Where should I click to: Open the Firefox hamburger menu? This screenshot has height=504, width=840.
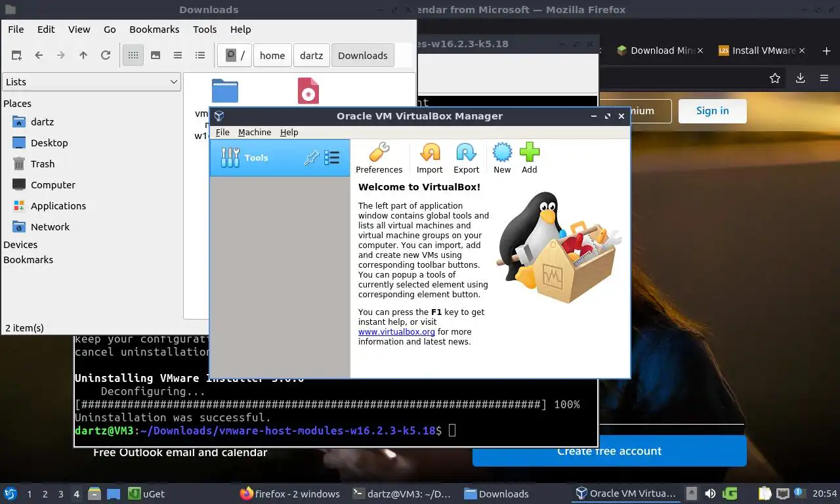coord(824,78)
